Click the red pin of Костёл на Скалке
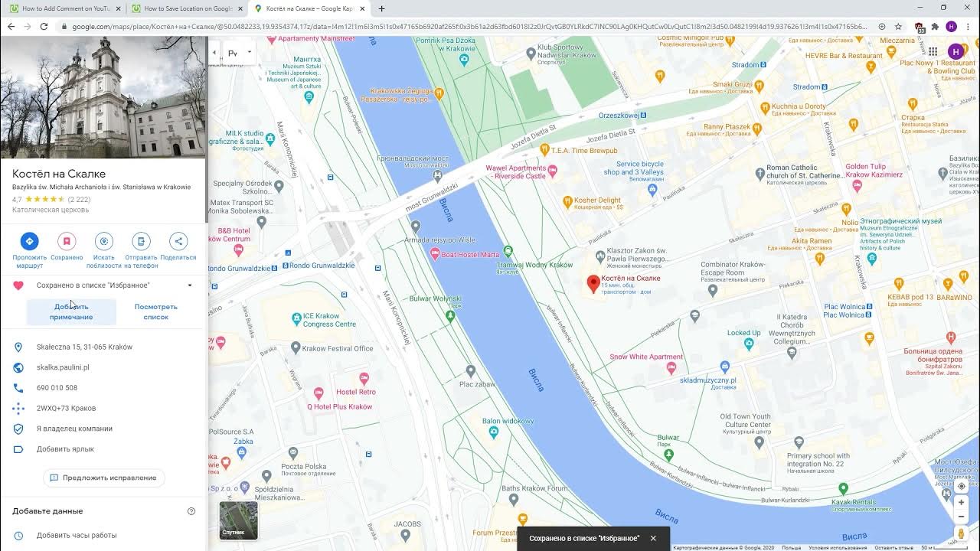 pos(593,284)
